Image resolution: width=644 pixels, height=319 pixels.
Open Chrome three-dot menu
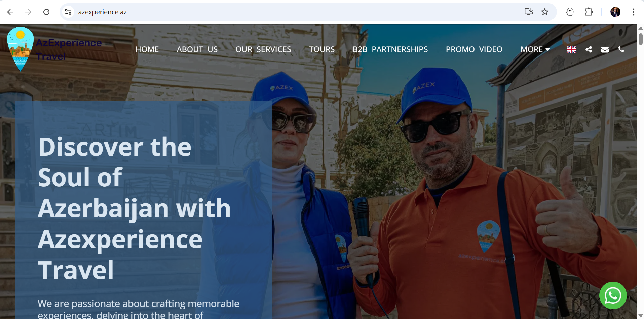point(633,12)
